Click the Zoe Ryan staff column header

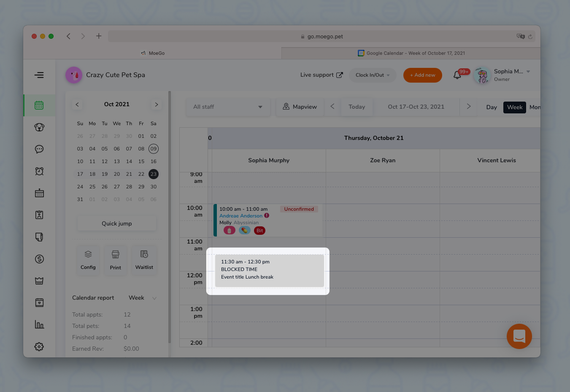383,160
